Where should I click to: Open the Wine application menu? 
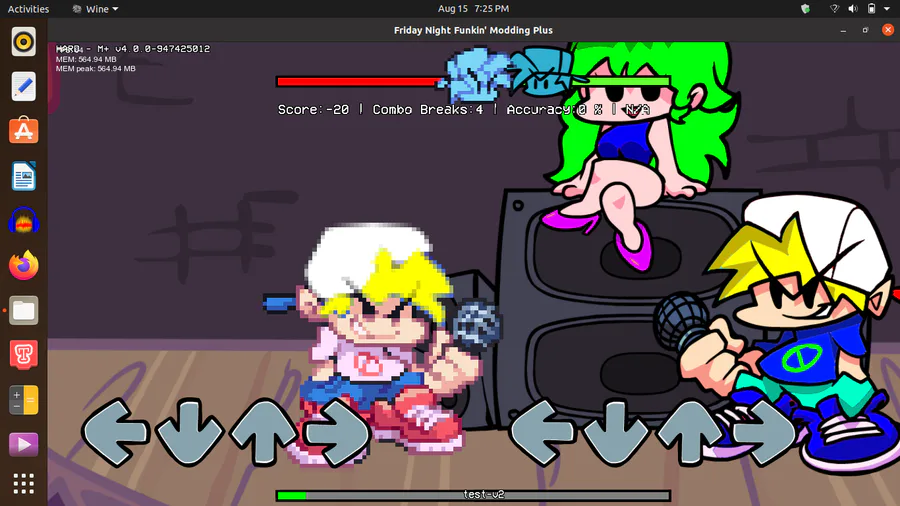coord(95,9)
